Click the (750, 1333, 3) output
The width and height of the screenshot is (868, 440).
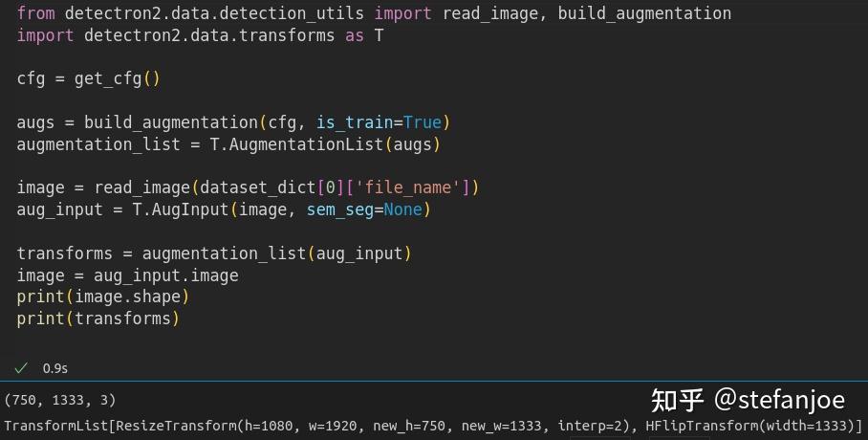pyautogui.click(x=60, y=400)
